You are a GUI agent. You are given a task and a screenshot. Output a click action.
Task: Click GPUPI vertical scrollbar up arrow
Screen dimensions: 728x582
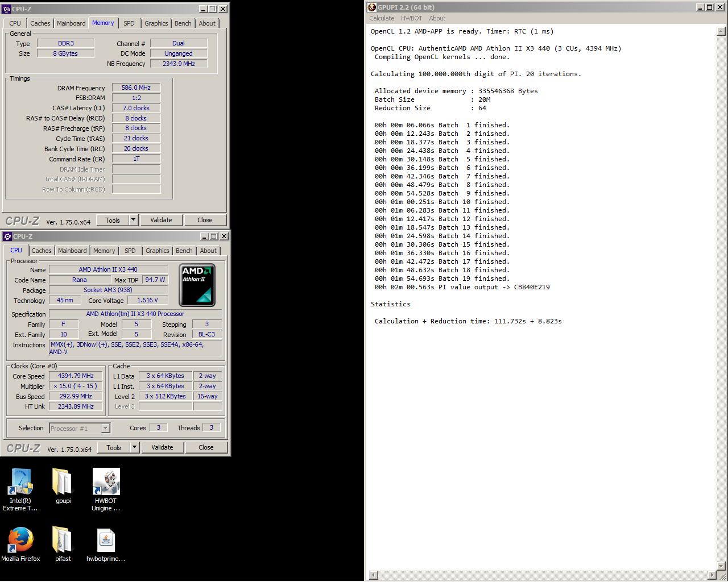pos(721,32)
